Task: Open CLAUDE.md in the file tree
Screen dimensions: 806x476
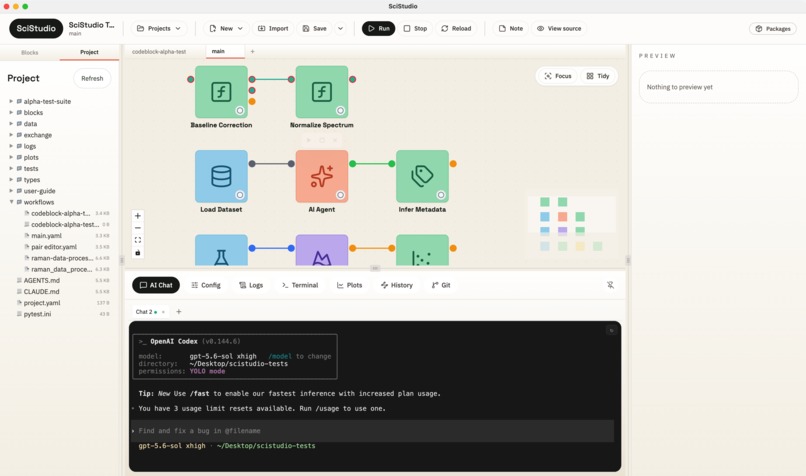Action: (41, 291)
